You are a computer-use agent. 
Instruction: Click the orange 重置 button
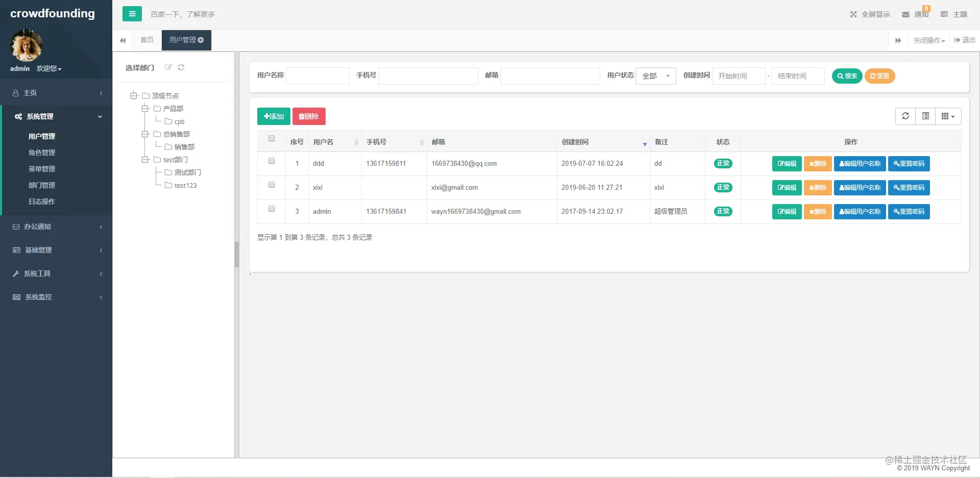coord(880,76)
